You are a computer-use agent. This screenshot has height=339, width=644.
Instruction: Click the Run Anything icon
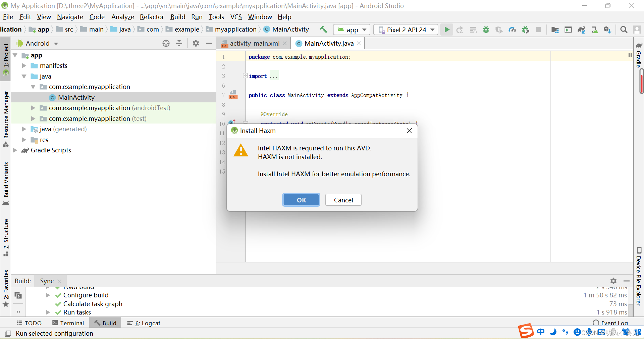(x=568, y=30)
